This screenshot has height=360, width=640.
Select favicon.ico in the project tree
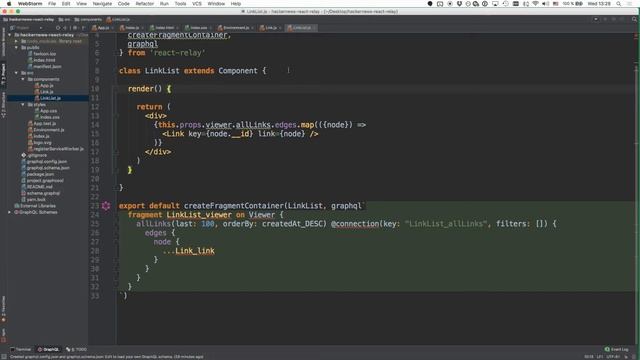coord(44,54)
